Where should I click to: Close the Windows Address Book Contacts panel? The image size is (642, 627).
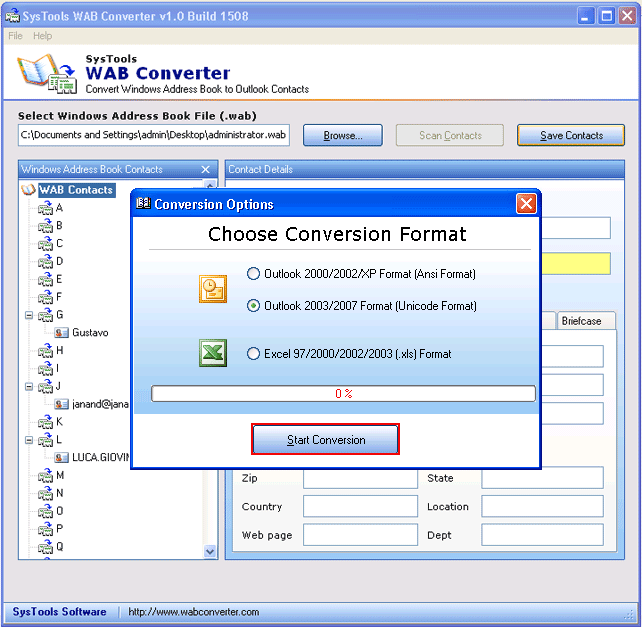[x=206, y=169]
